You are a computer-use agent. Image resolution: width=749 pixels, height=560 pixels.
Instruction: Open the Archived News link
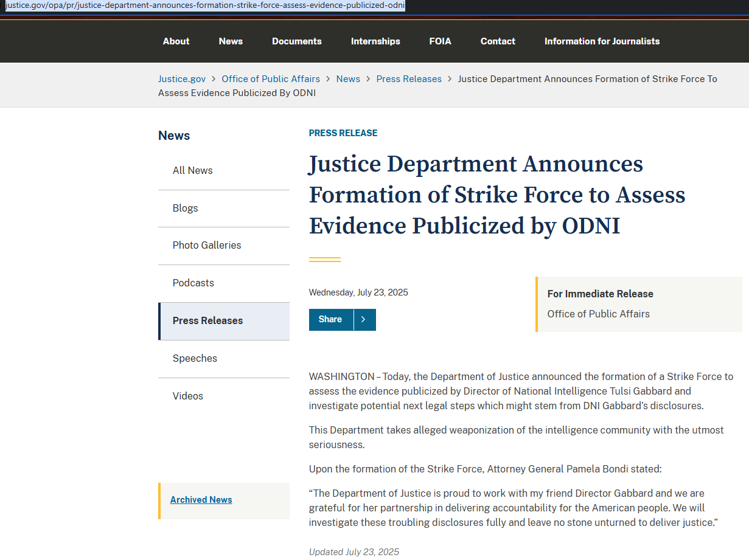pos(201,500)
